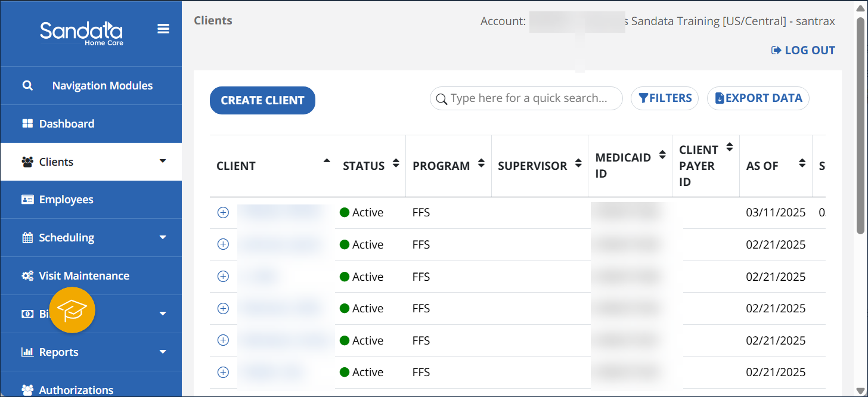The image size is (868, 397).
Task: Click the Dashboard grid icon
Action: (27, 124)
